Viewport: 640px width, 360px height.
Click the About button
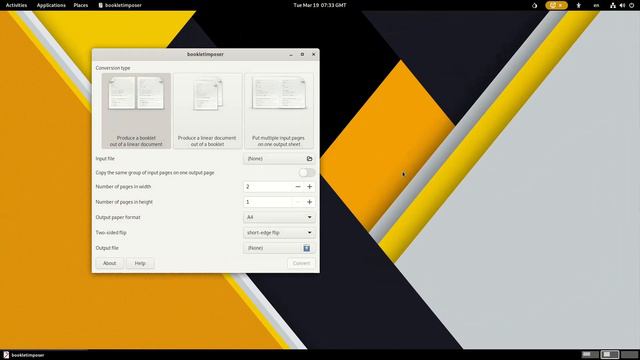[109, 263]
